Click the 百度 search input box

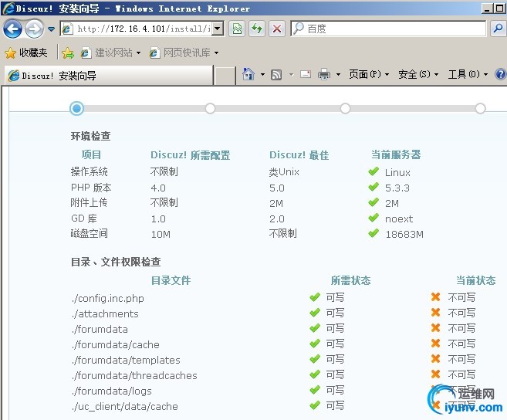(388, 29)
